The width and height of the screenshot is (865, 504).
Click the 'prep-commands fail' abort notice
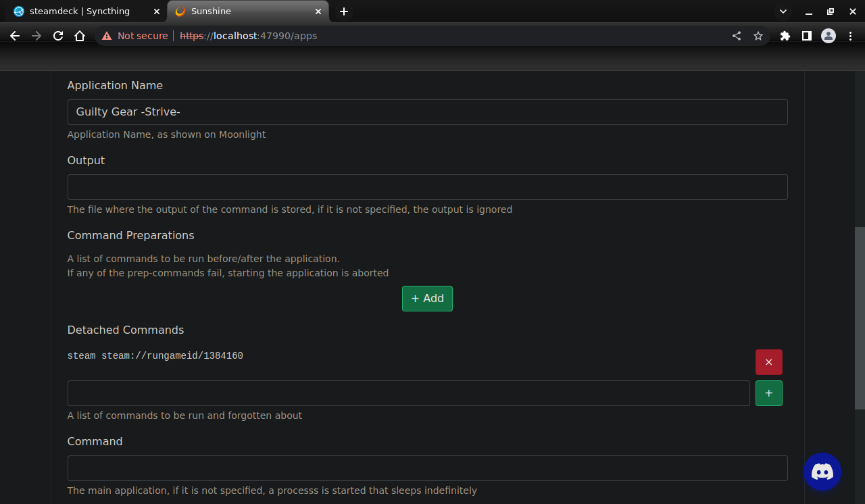pyautogui.click(x=228, y=273)
